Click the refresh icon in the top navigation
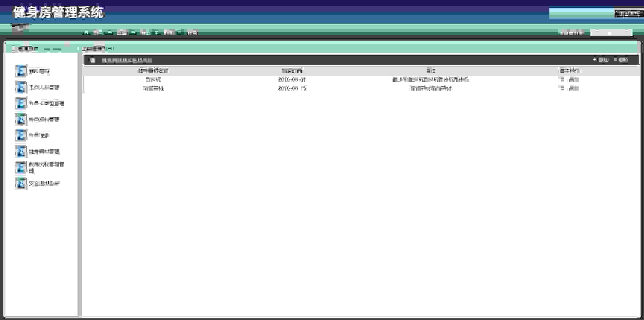The width and height of the screenshot is (644, 320). tap(157, 33)
